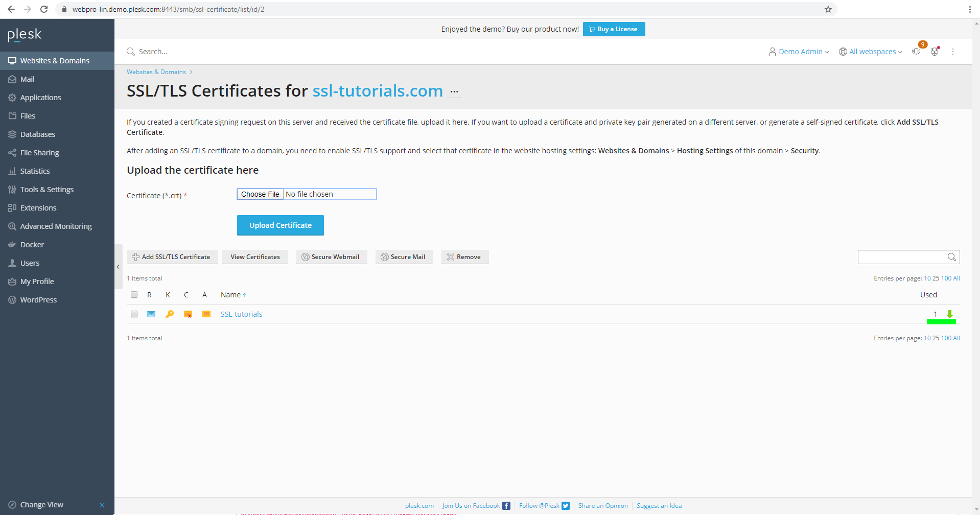The width and height of the screenshot is (980, 515).
Task: Open the vertical dots menu in header
Action: [953, 52]
